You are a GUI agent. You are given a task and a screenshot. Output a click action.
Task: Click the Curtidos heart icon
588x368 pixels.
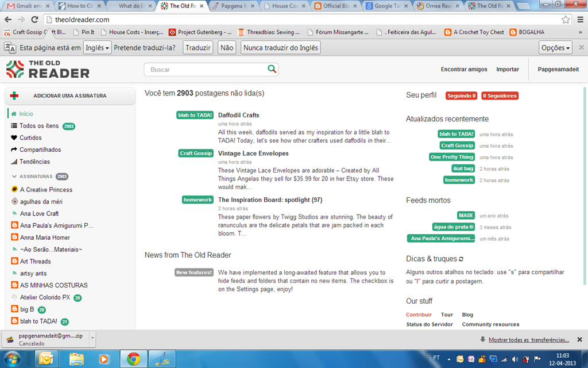(x=14, y=138)
